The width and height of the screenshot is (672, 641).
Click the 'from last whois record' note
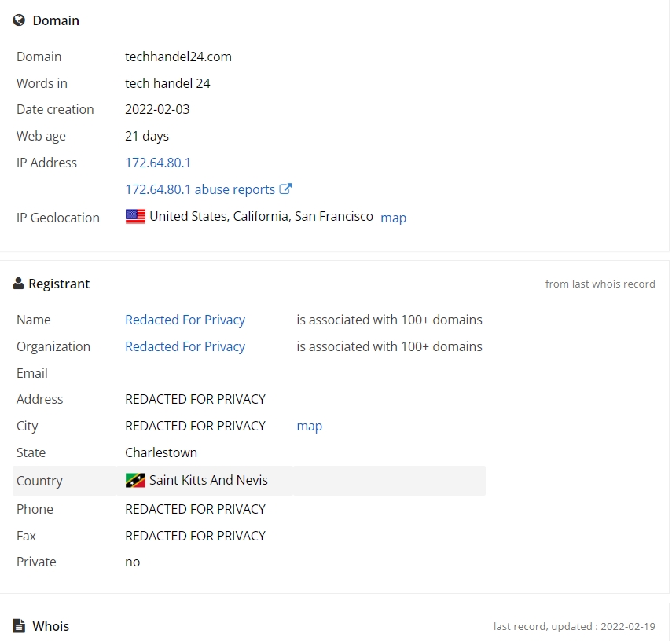coord(600,284)
